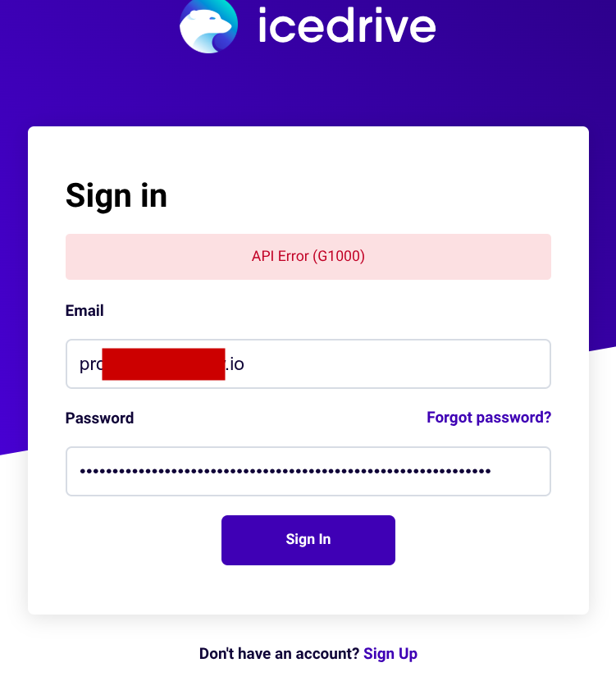
Task: Place cursor after ".io" in the email
Action: pyautogui.click(x=245, y=363)
